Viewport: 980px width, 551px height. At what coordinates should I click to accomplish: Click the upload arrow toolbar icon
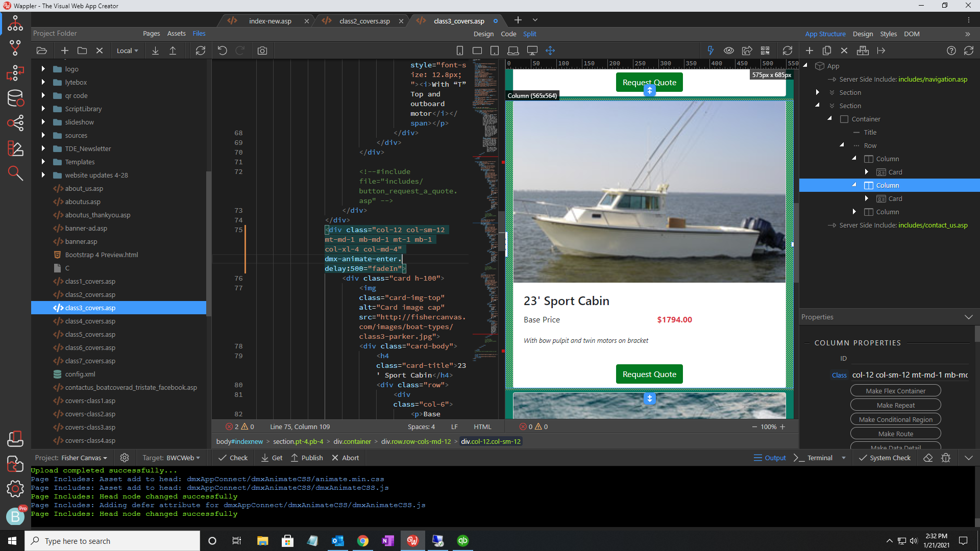pos(173,51)
